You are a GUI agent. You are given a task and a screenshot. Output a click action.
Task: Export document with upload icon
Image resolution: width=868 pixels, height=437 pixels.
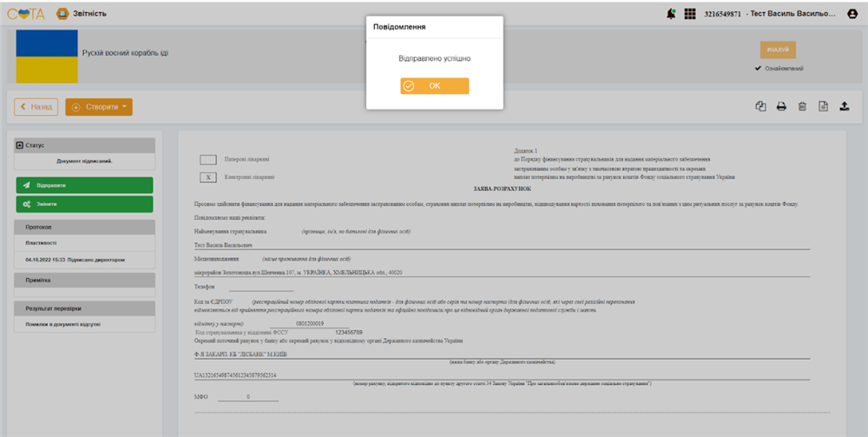845,106
